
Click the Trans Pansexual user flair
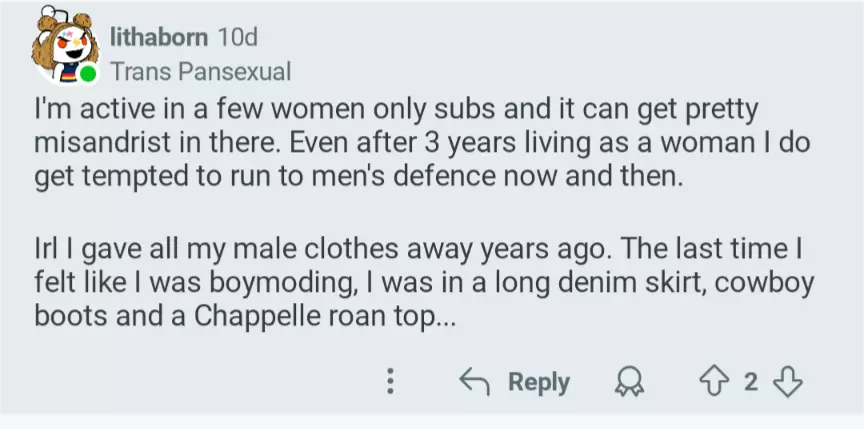[201, 72]
